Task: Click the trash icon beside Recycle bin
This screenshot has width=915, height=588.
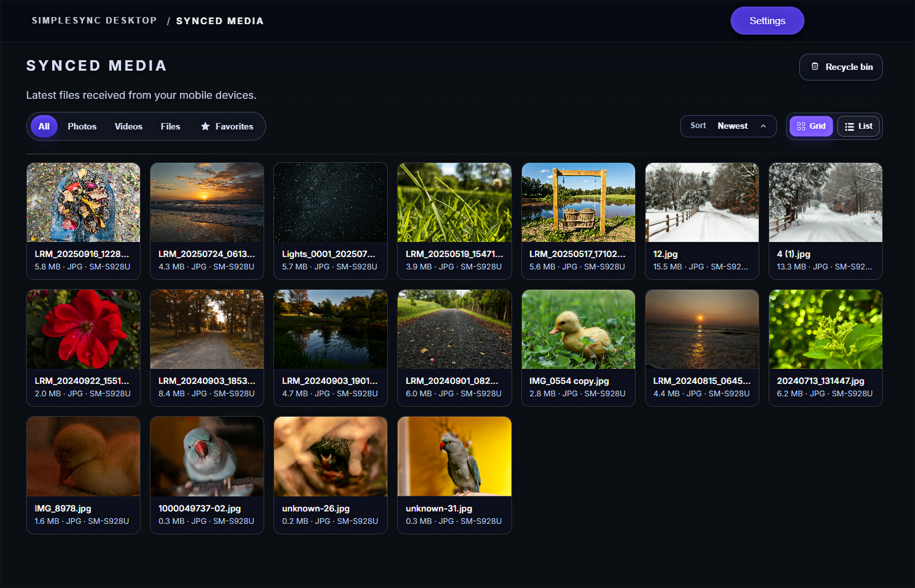Action: (815, 67)
